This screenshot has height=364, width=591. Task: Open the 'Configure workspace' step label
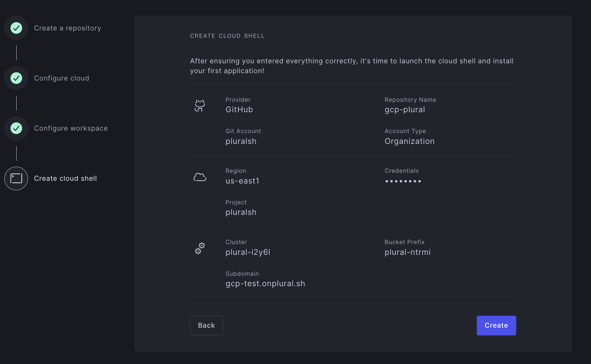71,128
